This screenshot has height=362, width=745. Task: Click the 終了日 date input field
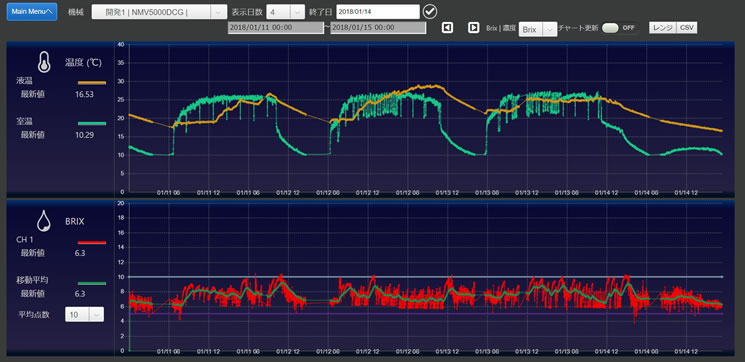click(x=378, y=11)
